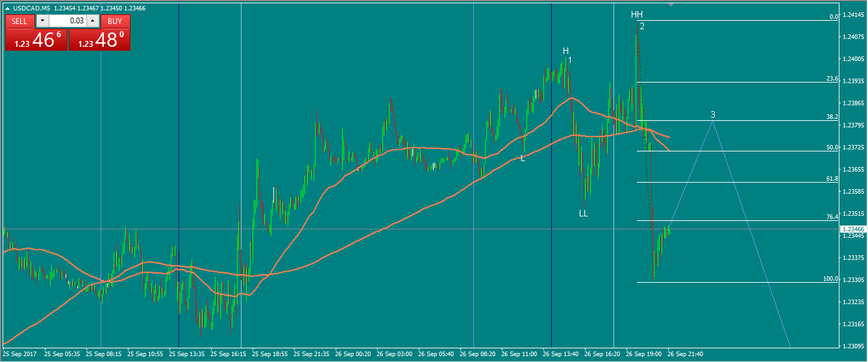Select the H text label on chart

point(565,51)
